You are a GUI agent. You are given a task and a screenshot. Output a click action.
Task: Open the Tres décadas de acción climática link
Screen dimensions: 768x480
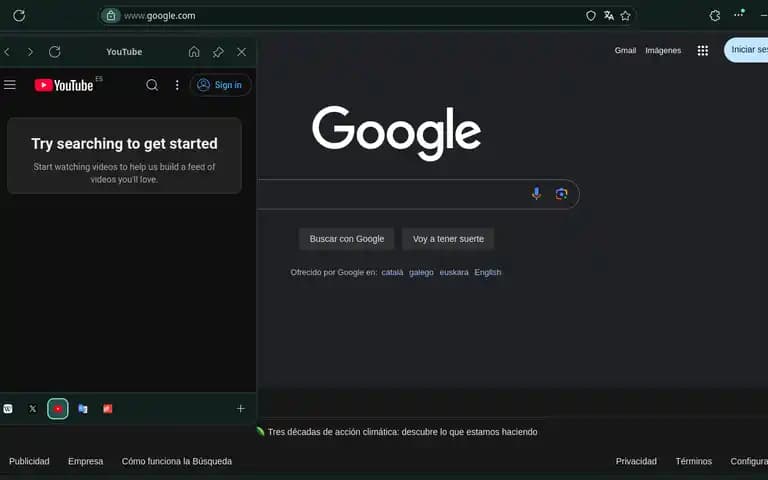click(x=403, y=432)
